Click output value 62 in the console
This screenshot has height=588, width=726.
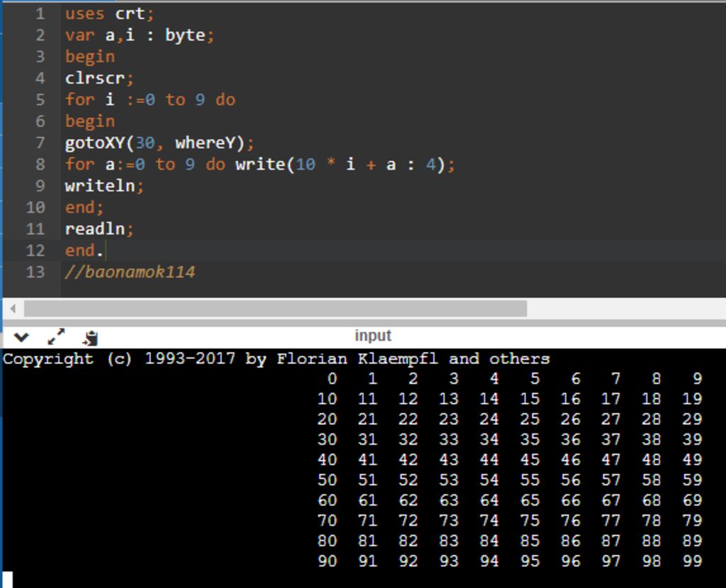click(408, 501)
